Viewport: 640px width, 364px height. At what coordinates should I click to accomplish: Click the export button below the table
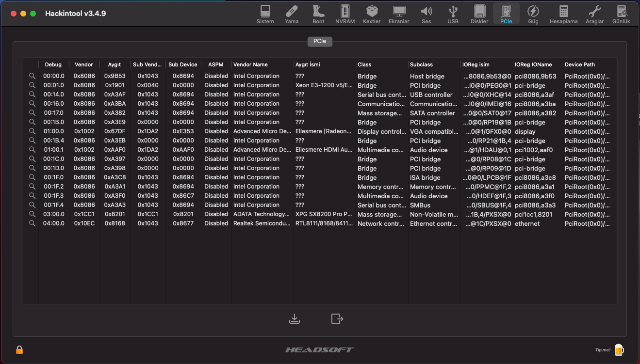(x=337, y=318)
